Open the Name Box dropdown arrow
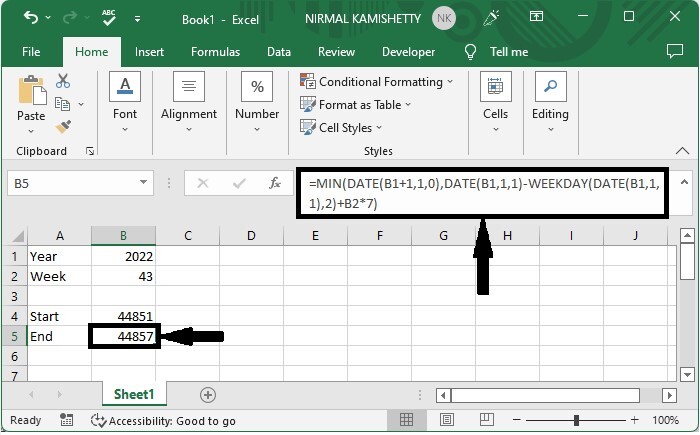The height and width of the screenshot is (435, 700). 143,182
